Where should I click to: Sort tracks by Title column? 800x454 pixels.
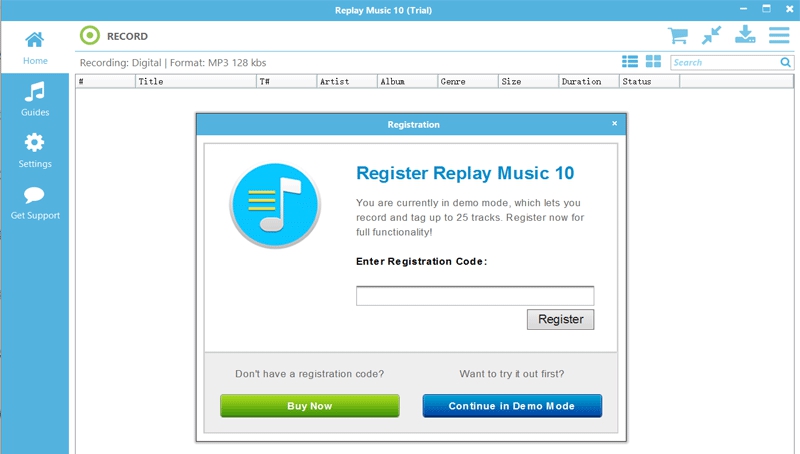coord(195,82)
